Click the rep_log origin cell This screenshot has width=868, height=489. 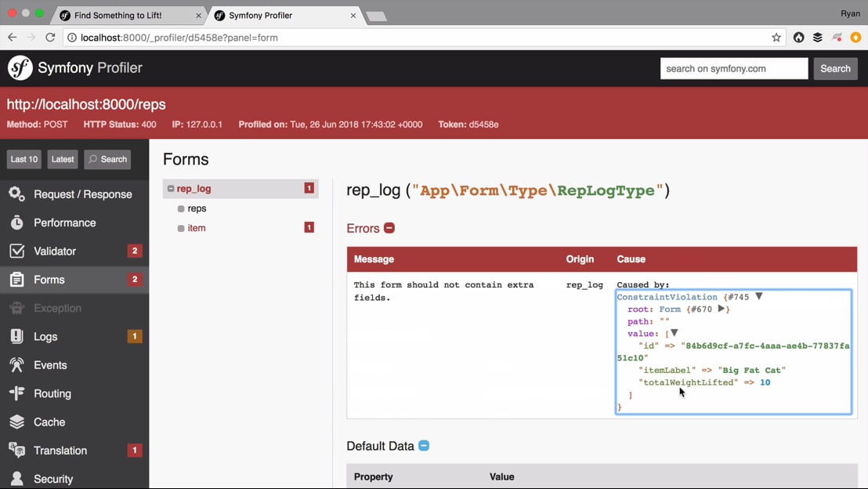[x=584, y=284]
